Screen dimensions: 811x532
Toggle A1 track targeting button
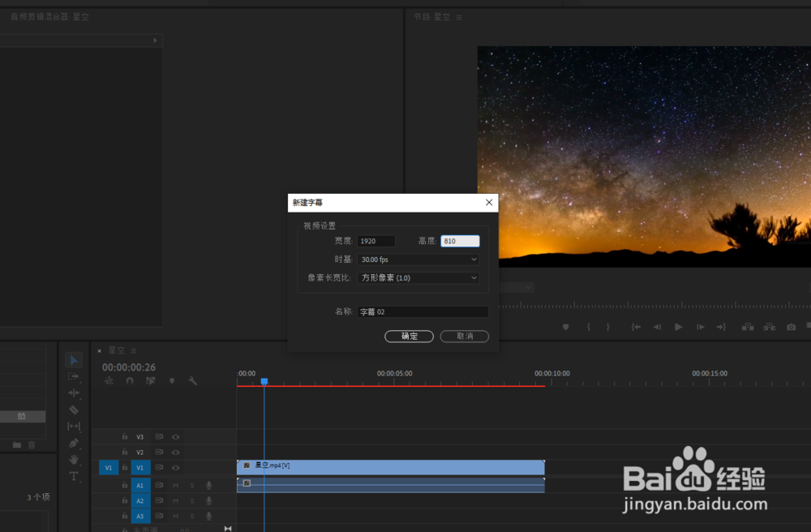pyautogui.click(x=140, y=486)
